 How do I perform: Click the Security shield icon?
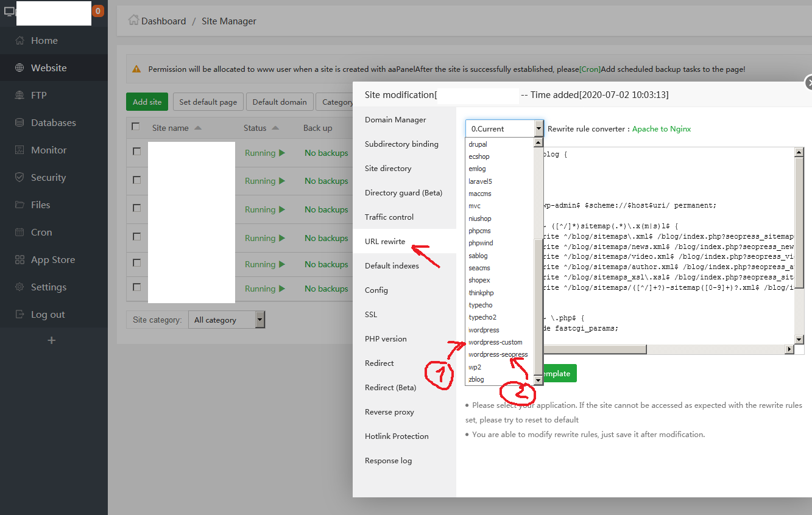click(20, 178)
